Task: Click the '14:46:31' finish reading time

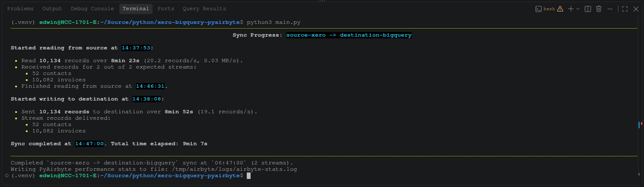Action: 150,86
